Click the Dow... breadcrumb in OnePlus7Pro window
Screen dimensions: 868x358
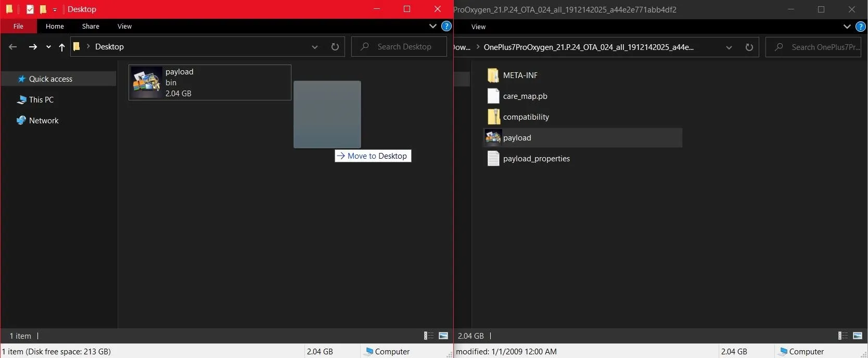click(x=462, y=47)
